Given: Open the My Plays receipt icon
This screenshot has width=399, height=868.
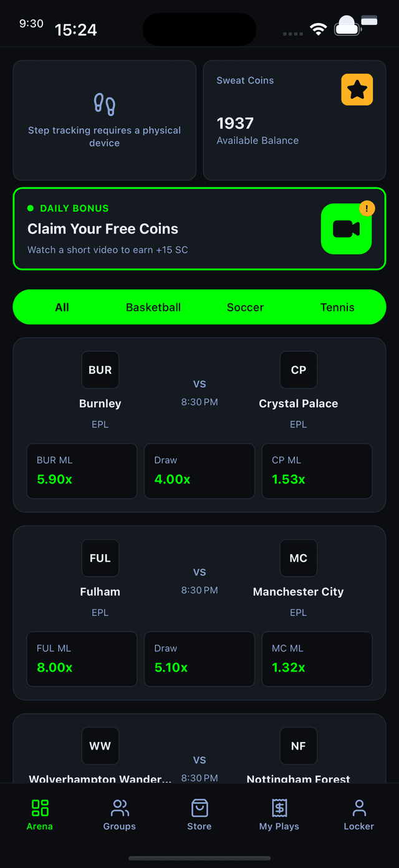Looking at the screenshot, I should 279,809.
